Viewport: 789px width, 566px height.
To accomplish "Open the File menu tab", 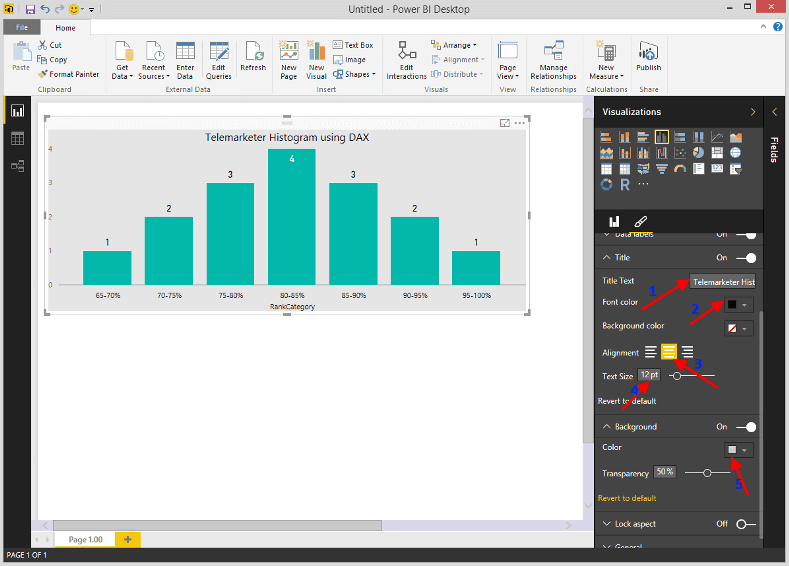I will 19,28.
